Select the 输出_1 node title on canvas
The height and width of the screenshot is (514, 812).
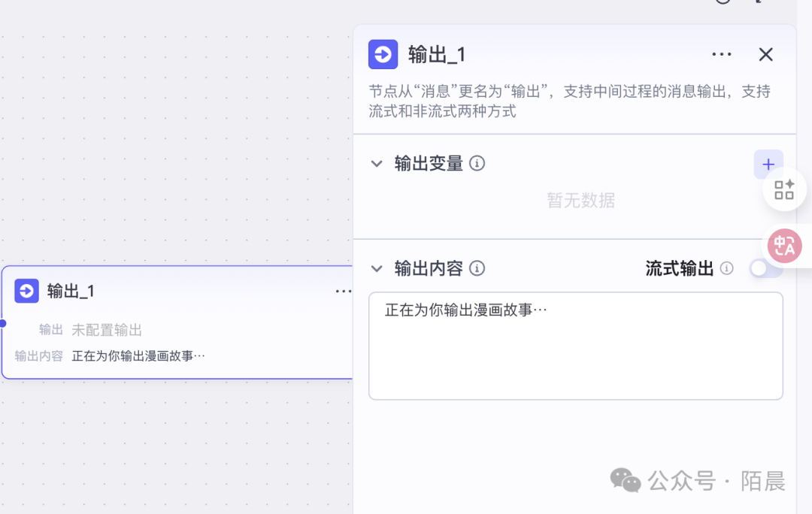(71, 291)
